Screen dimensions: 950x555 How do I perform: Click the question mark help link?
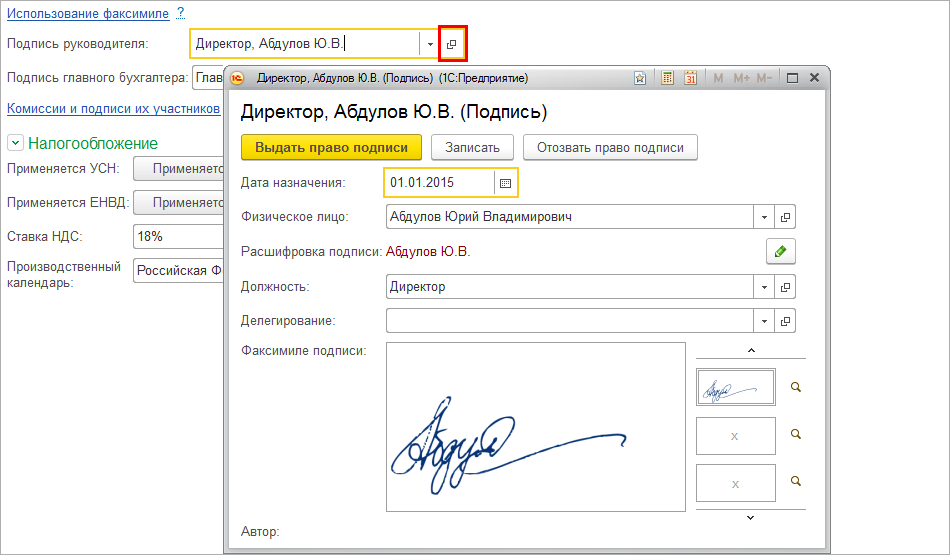(181, 13)
